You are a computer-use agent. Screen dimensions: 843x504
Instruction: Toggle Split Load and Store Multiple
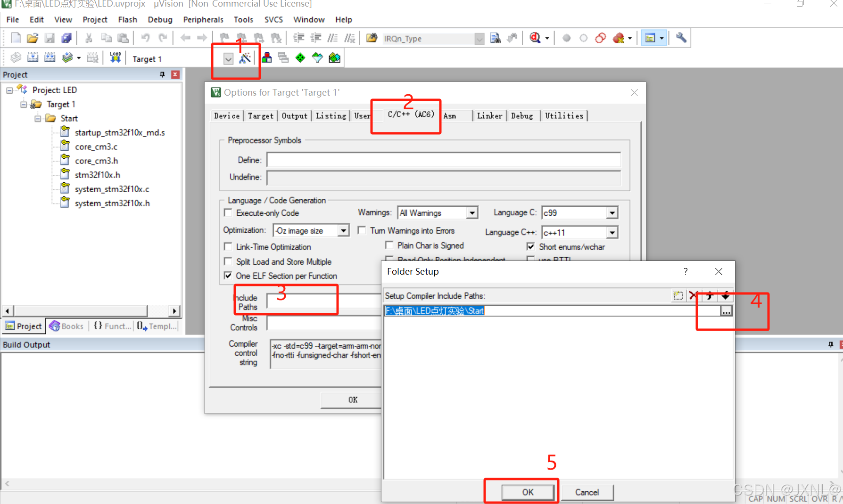(x=228, y=261)
